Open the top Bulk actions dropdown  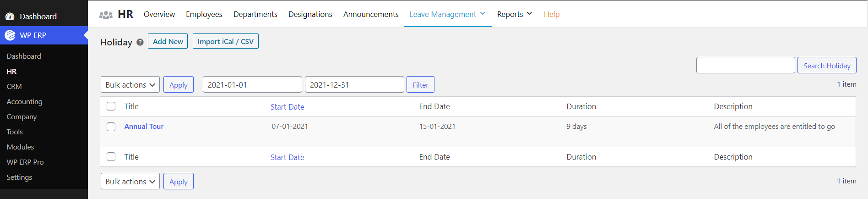pos(130,85)
